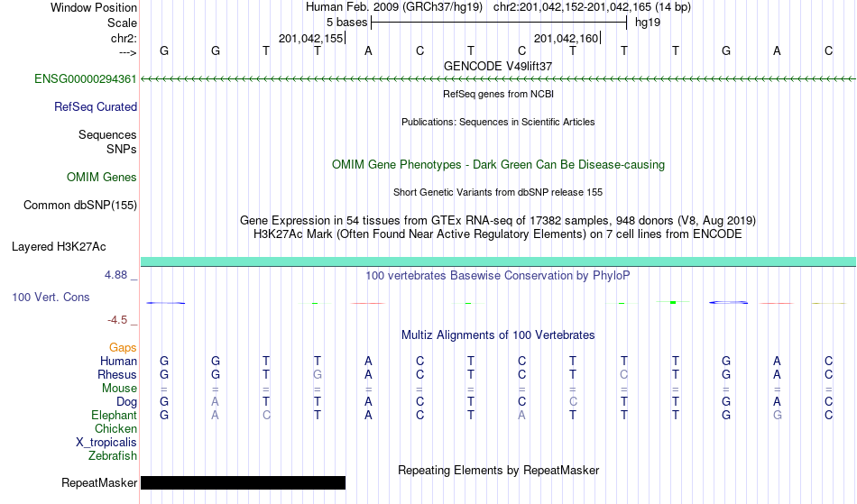Open the RefSeq Curated track label

tap(96, 107)
